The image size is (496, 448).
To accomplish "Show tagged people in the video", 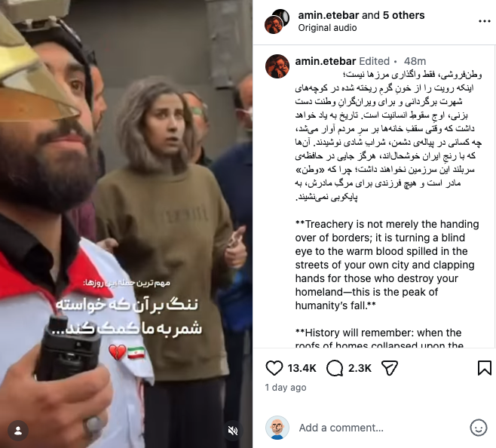I will coord(18,431).
